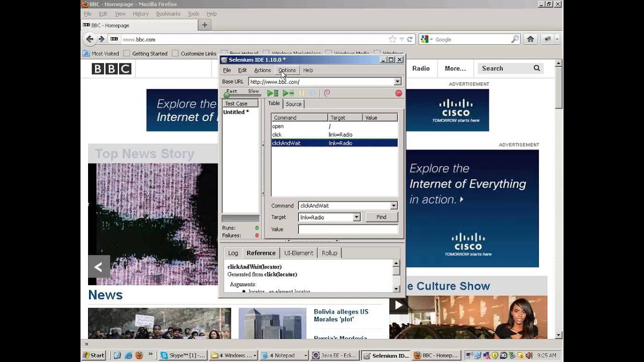Screen dimensions: 644x362
Task: Expand the Command dropdown list
Action: tap(393, 206)
